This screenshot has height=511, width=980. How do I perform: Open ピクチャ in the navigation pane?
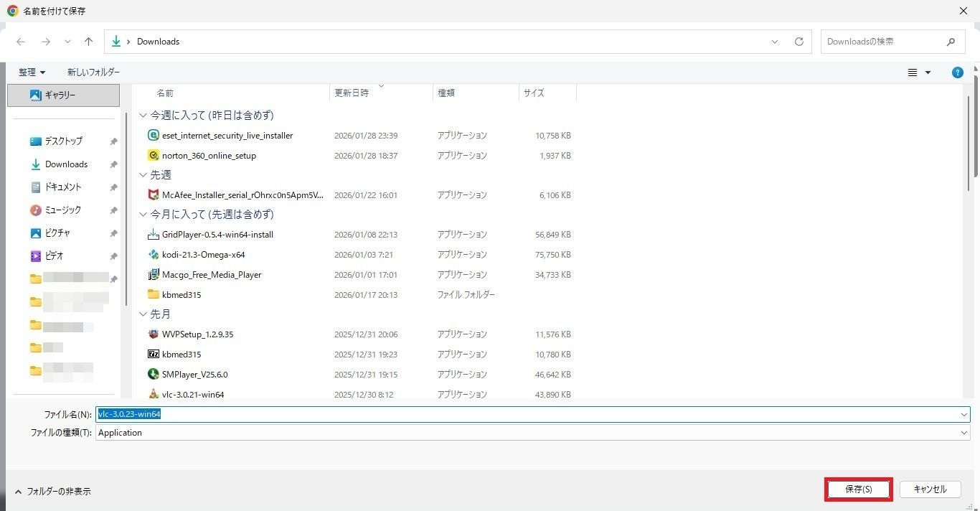tap(57, 233)
